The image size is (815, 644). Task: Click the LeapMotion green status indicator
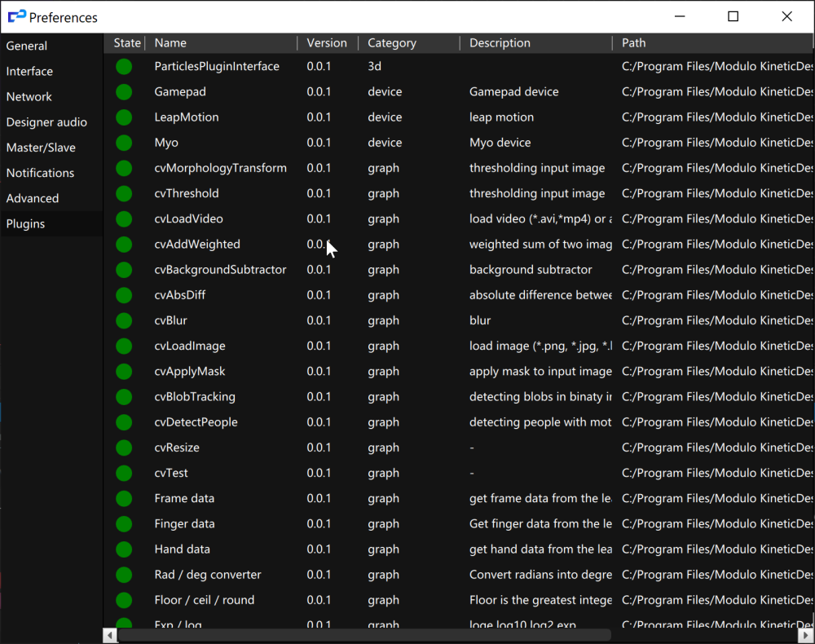124,117
